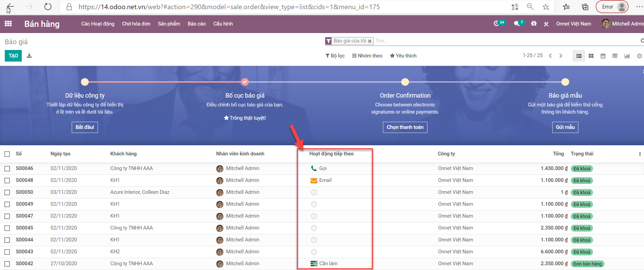Switch to calendar view icon
The height and width of the screenshot is (270, 644).
tap(603, 56)
